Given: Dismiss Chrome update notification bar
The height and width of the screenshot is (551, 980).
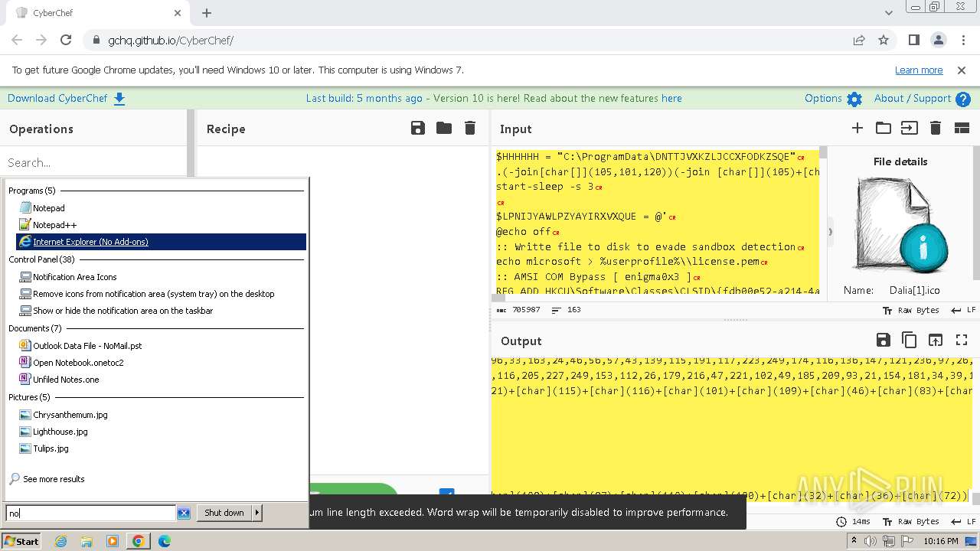Looking at the screenshot, I should click(x=962, y=70).
